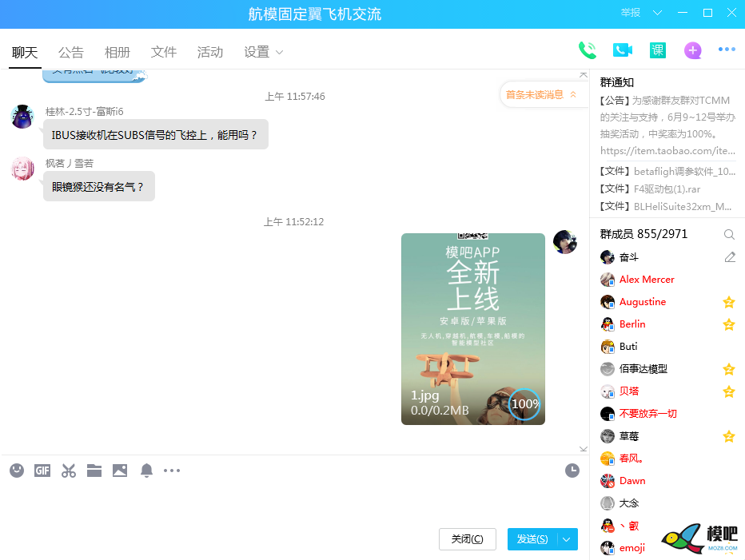
Task: Click 举报 report link in title bar
Action: [631, 13]
